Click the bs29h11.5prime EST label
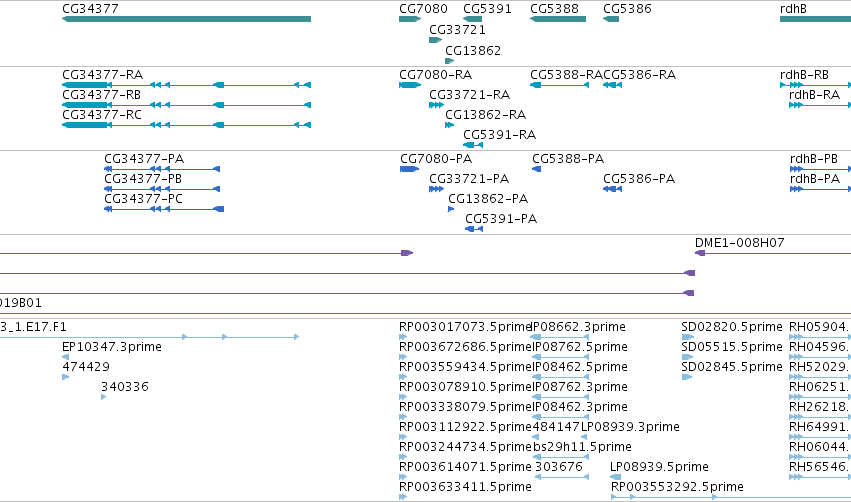Screen dimensions: 851x502 (582, 447)
